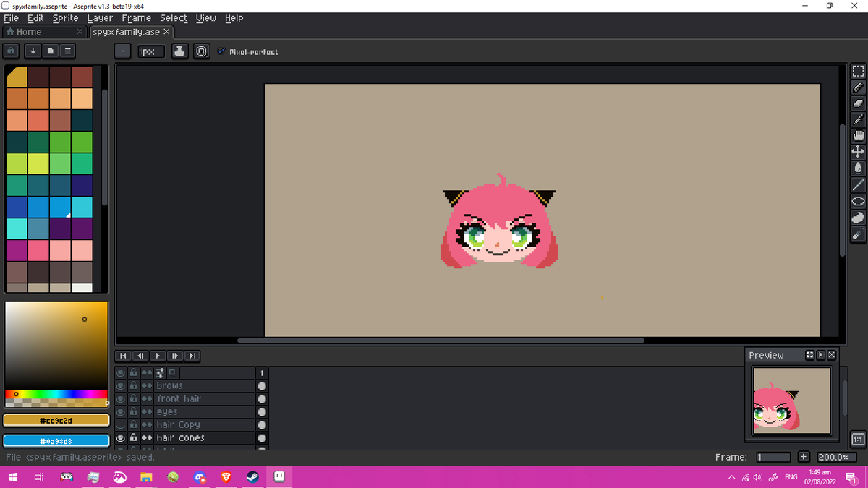Toggle onion skin icon in timeline header
868x488 pixels.
click(173, 373)
